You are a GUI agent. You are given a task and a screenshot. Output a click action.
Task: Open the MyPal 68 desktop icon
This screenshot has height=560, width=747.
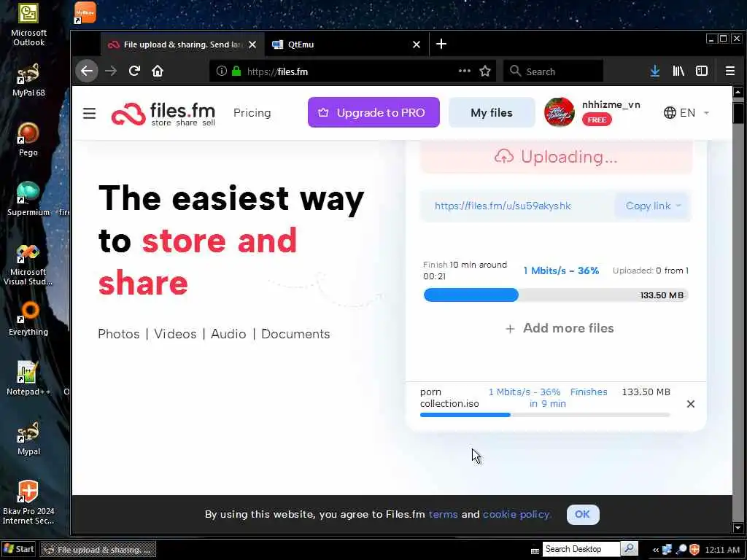28,80
